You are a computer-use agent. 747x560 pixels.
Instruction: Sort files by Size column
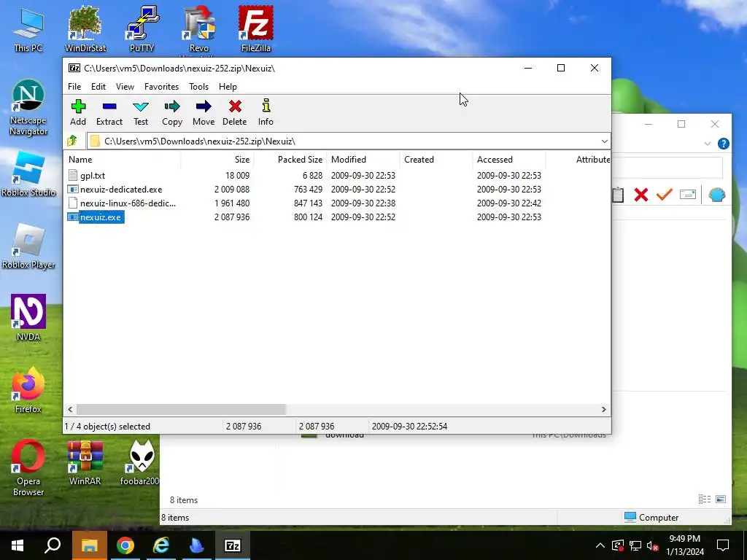[217, 160]
